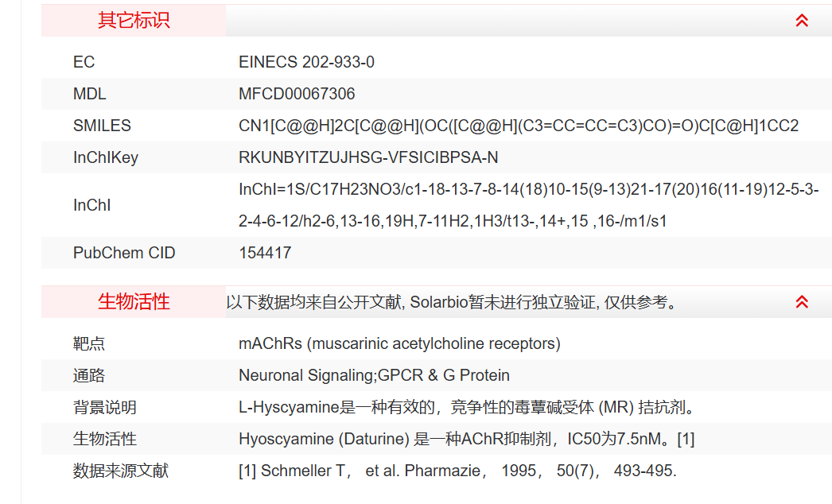Collapse the 其它标识 section chevron
The image size is (832, 504).
click(x=802, y=21)
